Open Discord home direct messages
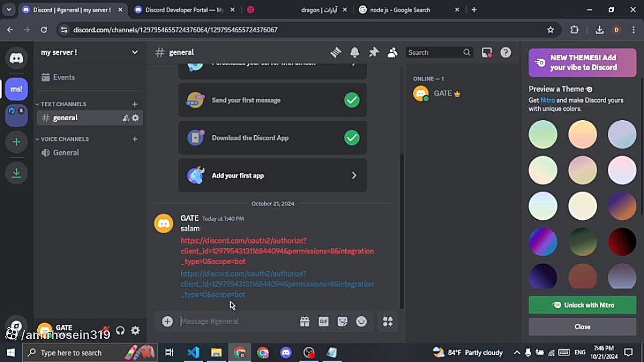Image resolution: width=644 pixels, height=362 pixels. click(17, 58)
